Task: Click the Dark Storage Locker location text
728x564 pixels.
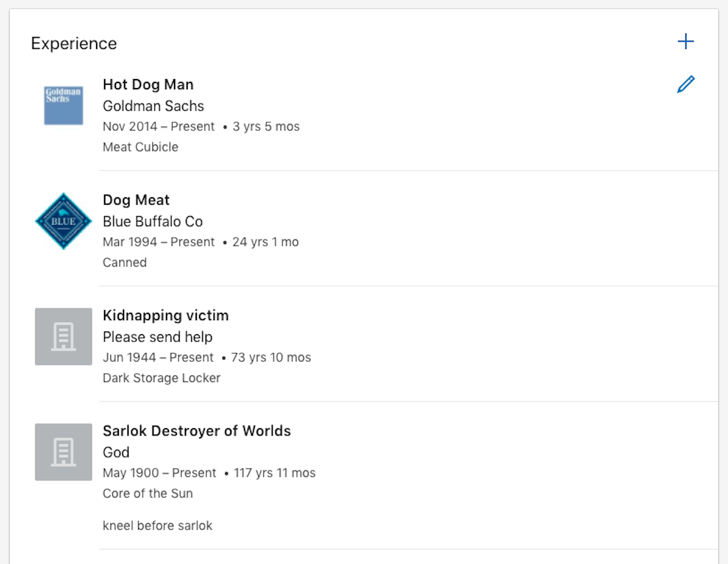Action: [x=162, y=378]
